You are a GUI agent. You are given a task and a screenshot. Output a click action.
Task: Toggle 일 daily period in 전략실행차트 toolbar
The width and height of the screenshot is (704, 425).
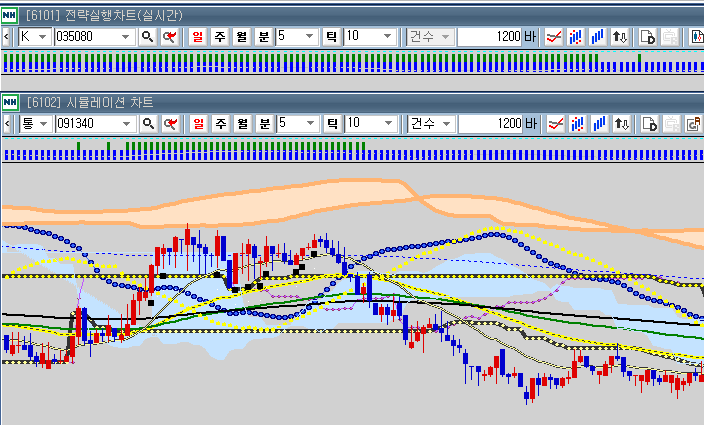[197, 37]
